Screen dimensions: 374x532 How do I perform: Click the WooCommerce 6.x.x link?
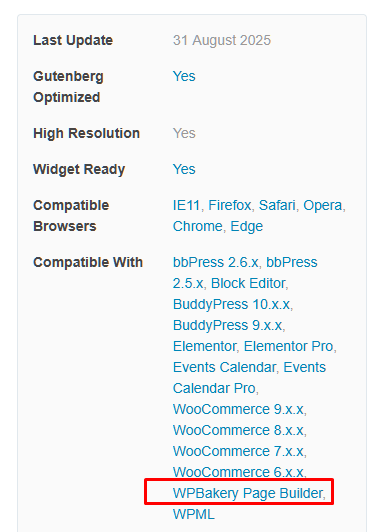pyautogui.click(x=238, y=472)
